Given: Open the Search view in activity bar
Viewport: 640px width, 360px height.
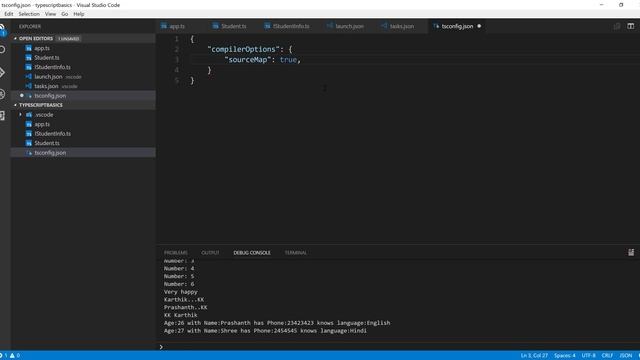Looking at the screenshot, I should pos(2,49).
